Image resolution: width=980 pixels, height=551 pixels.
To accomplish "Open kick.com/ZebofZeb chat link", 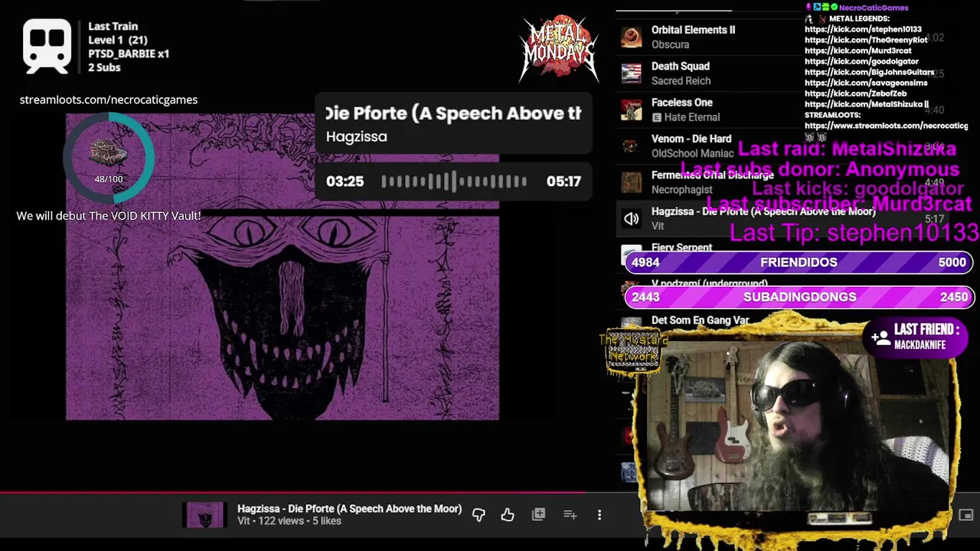I will pyautogui.click(x=855, y=93).
